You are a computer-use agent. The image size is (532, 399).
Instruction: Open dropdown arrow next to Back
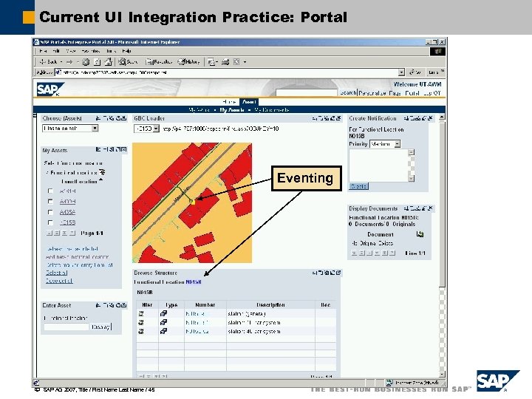coord(61,62)
